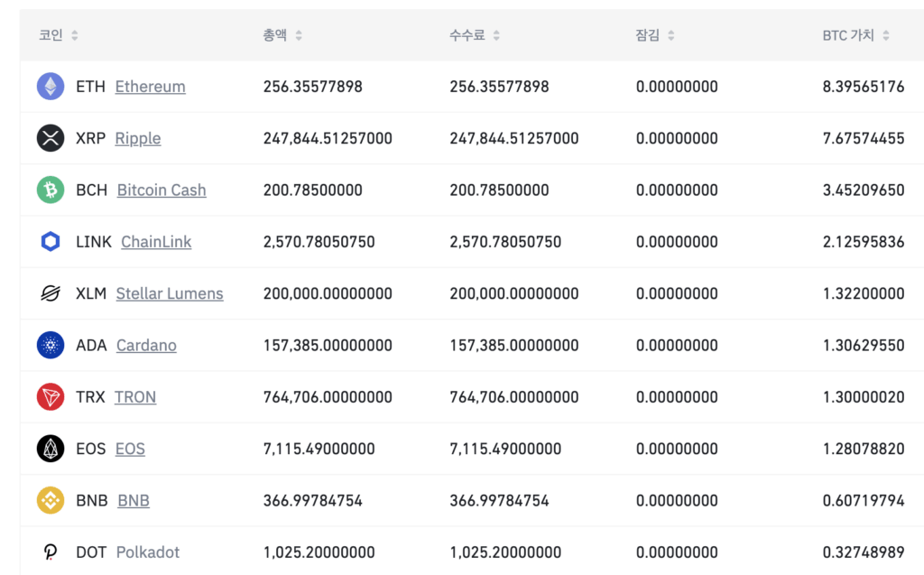This screenshot has width=924, height=575.
Task: Click the green Bitcoin Cash icon
Action: [x=51, y=190]
